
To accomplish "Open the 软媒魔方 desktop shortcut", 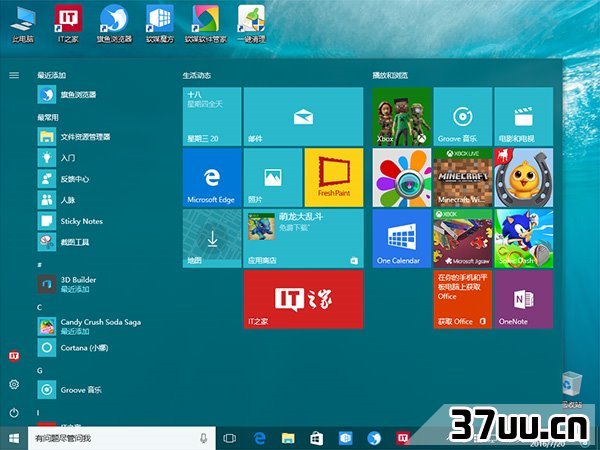I will (160, 24).
